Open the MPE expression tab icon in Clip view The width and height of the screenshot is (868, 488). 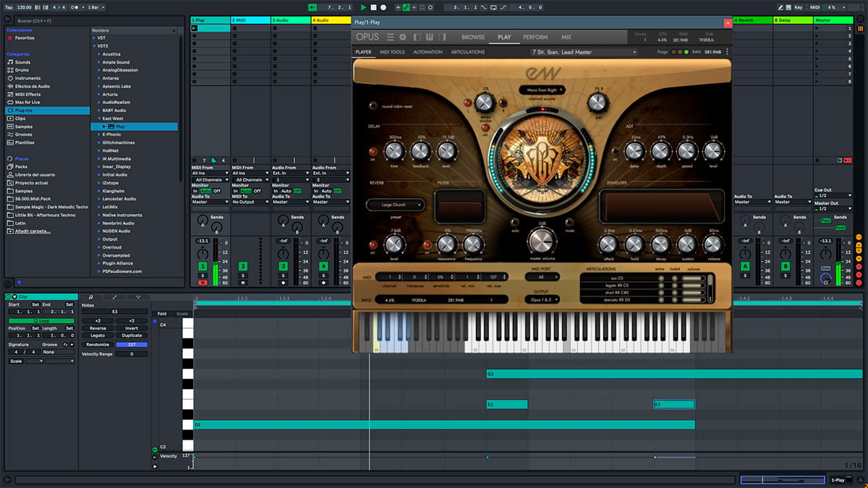coord(138,296)
